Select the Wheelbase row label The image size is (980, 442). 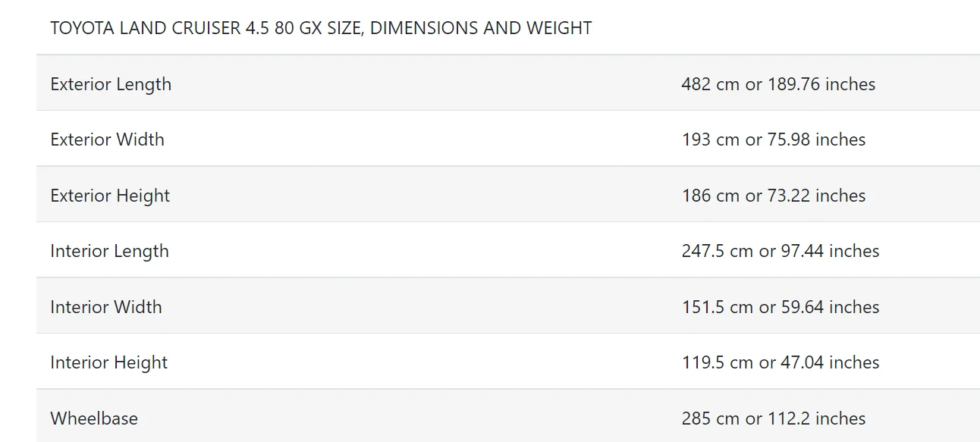(94, 418)
